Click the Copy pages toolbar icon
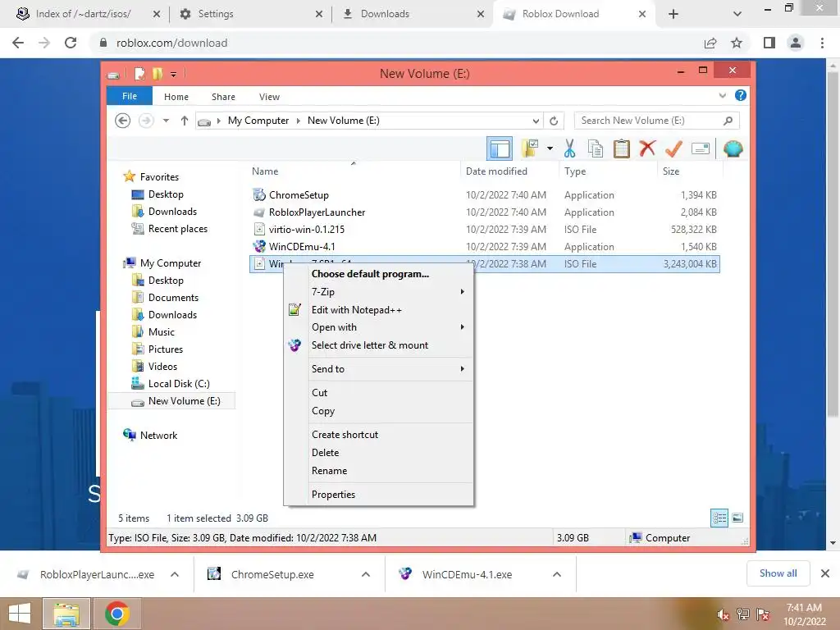The width and height of the screenshot is (840, 630). (596, 148)
